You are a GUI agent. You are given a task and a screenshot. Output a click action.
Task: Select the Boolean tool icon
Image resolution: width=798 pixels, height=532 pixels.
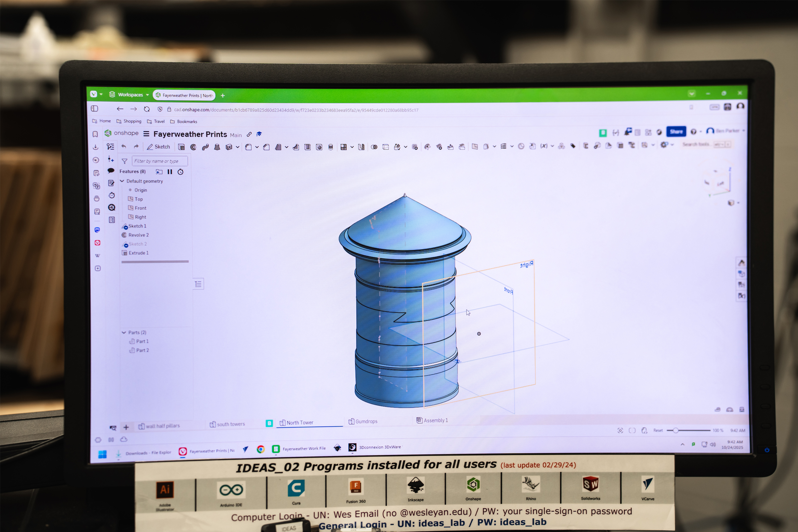(x=374, y=147)
